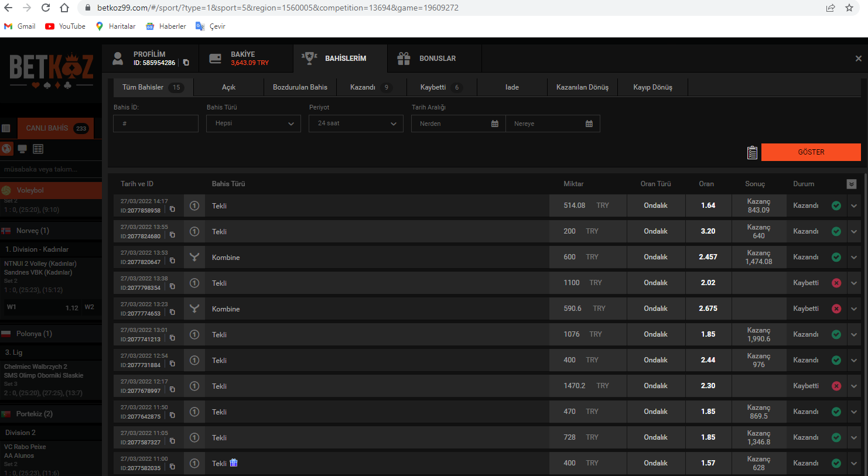Focus the Bahis ID input field
The height and width of the screenshot is (476, 868).
click(156, 124)
